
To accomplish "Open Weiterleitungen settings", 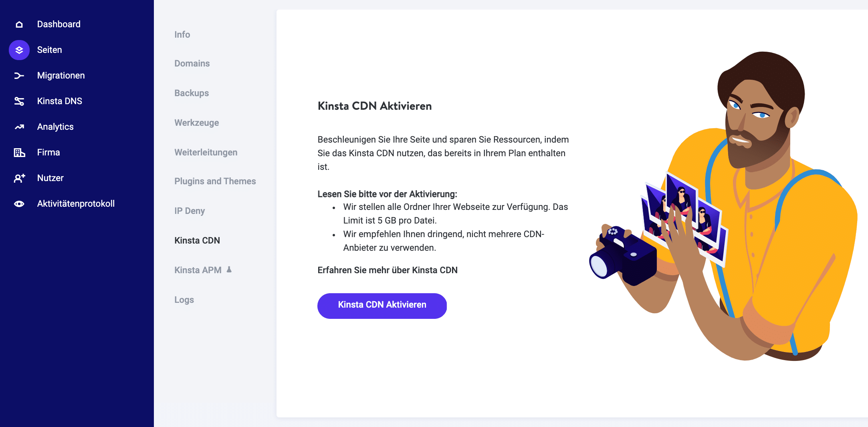I will (x=206, y=152).
